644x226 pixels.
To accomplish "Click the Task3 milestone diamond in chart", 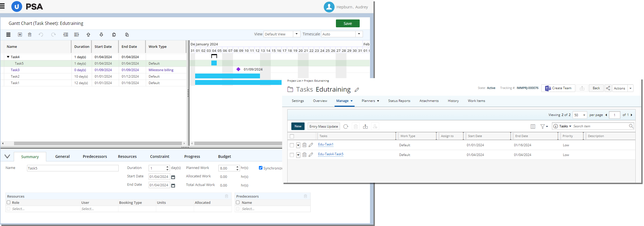I will point(238,69).
